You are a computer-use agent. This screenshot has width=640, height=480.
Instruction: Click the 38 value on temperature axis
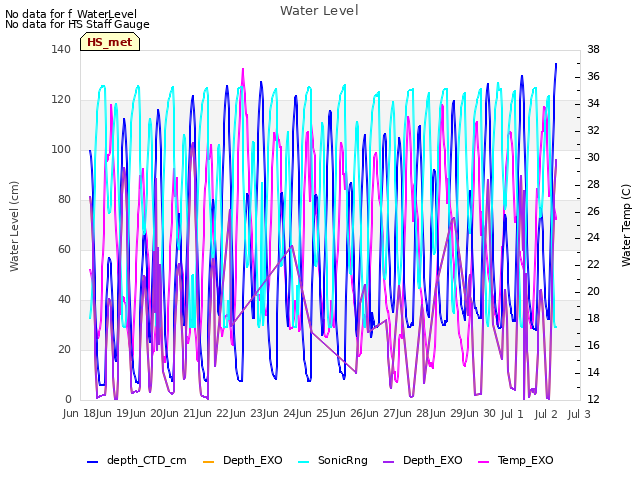point(593,49)
